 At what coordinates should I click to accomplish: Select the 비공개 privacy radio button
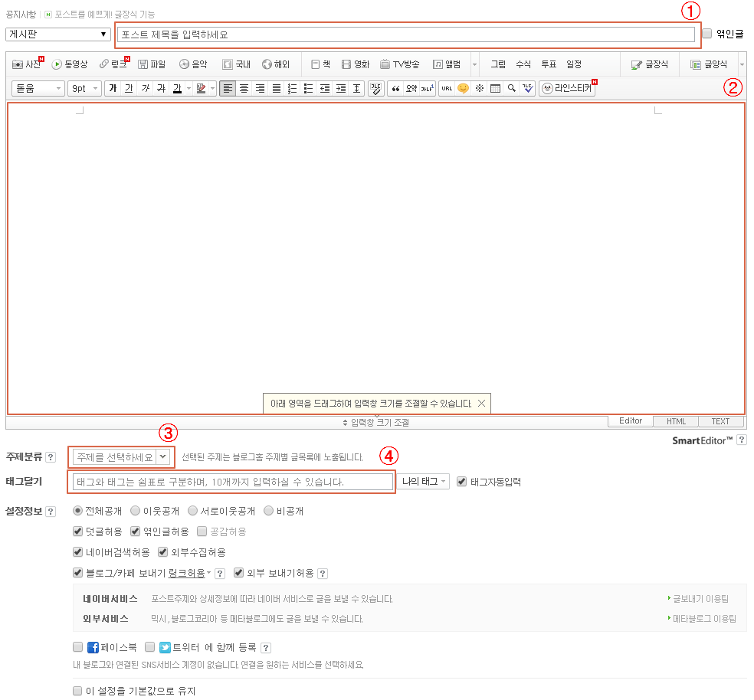[269, 512]
